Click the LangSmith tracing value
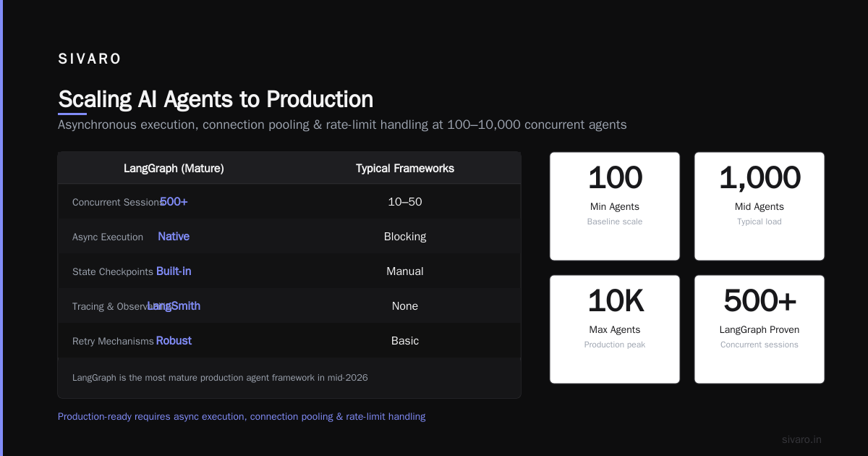The image size is (868, 456). click(174, 306)
